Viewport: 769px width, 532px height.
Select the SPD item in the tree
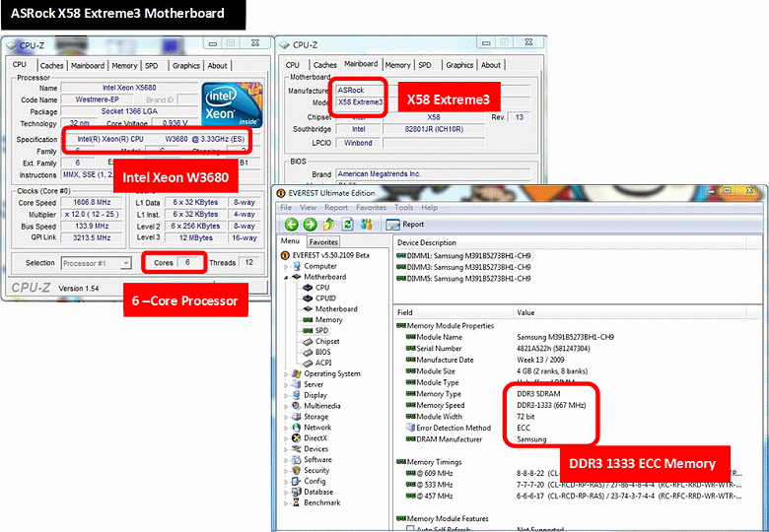[320, 331]
